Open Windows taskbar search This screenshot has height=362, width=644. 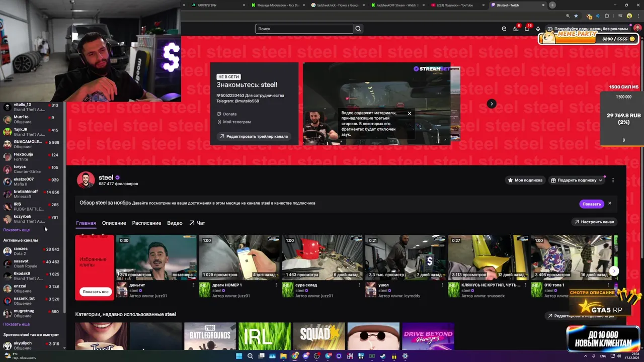(250, 356)
